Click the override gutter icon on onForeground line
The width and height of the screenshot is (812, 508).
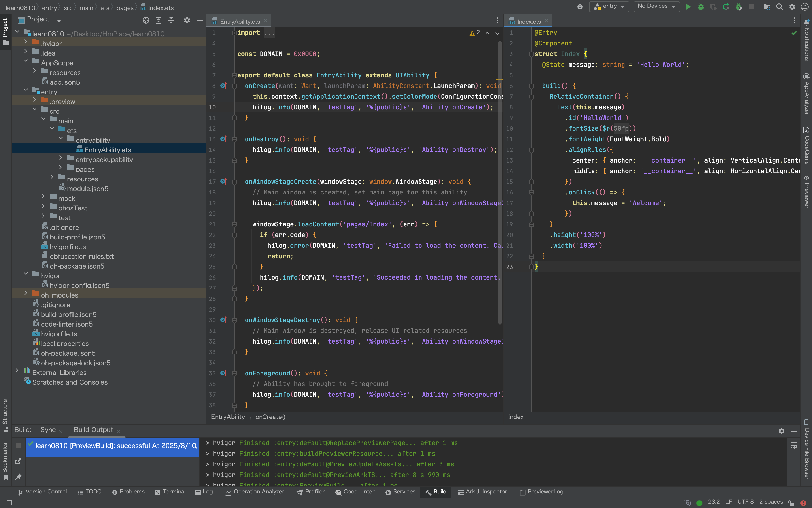(224, 373)
